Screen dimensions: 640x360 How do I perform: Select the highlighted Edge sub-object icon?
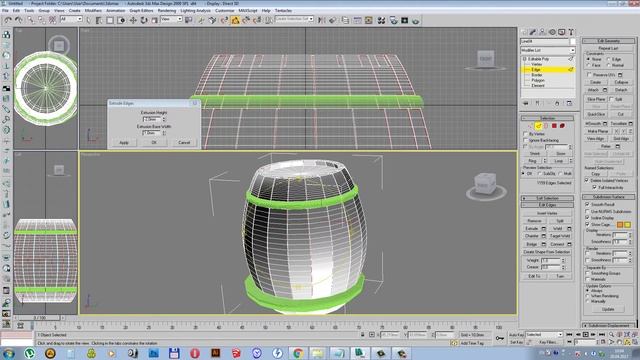click(x=538, y=126)
